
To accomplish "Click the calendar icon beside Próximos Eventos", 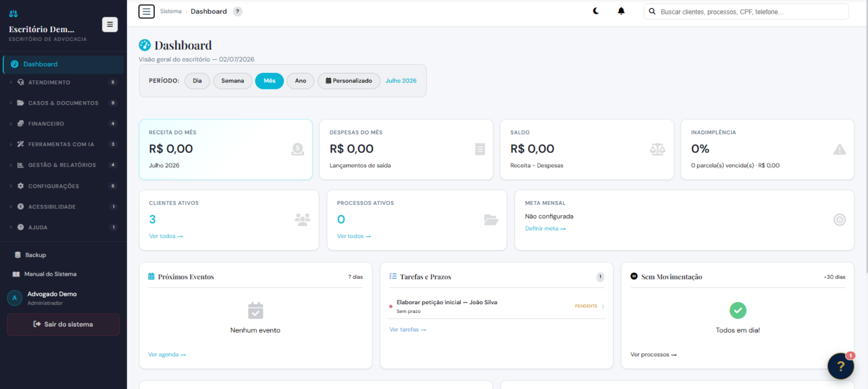I will pyautogui.click(x=151, y=277).
